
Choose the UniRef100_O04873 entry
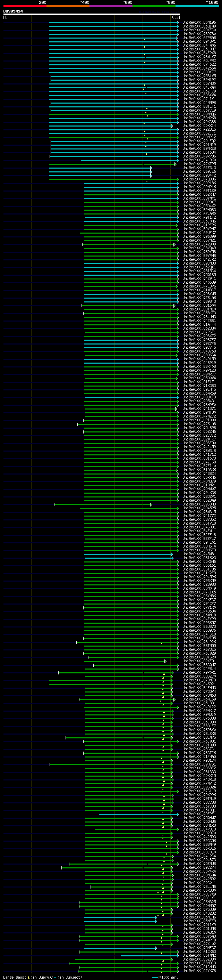[199, 860]
